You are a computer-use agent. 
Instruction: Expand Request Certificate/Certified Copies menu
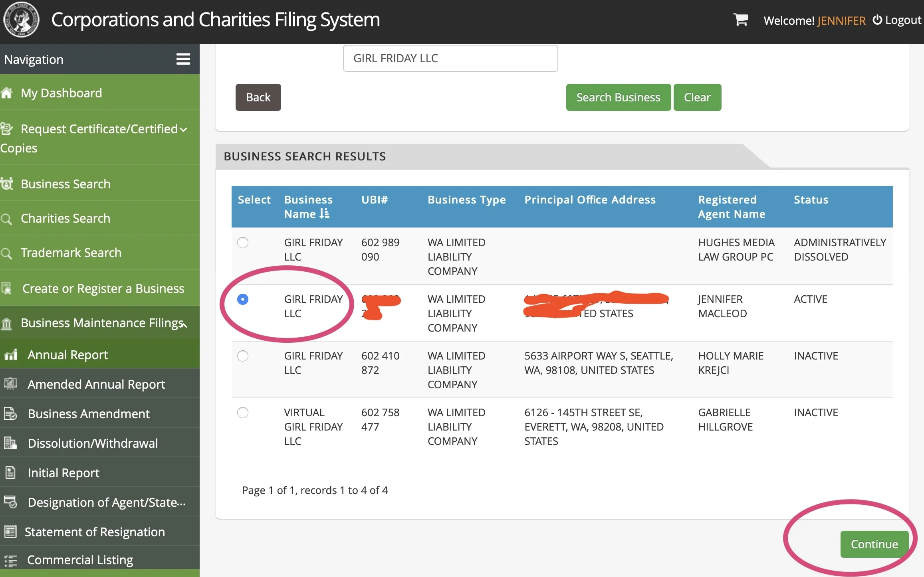183,129
